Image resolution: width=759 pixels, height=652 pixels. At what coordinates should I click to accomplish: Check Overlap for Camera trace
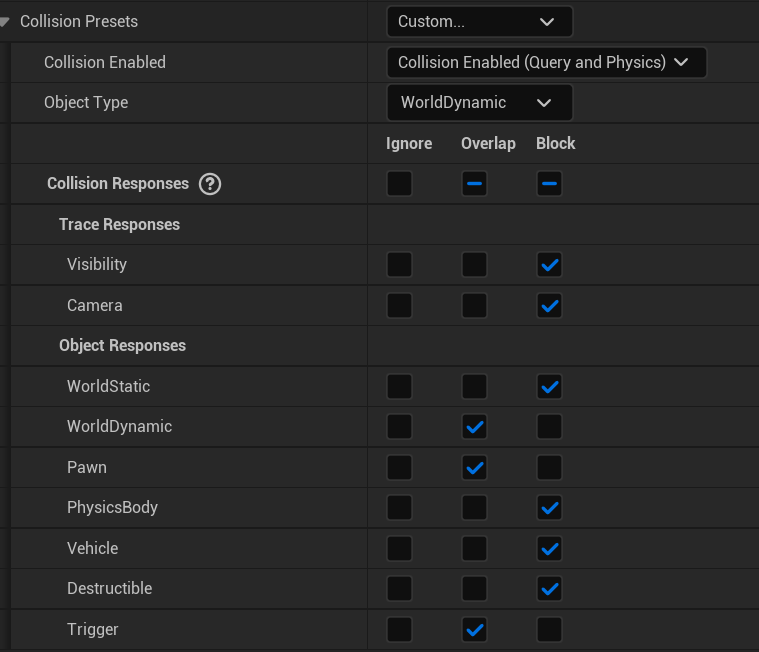475,305
